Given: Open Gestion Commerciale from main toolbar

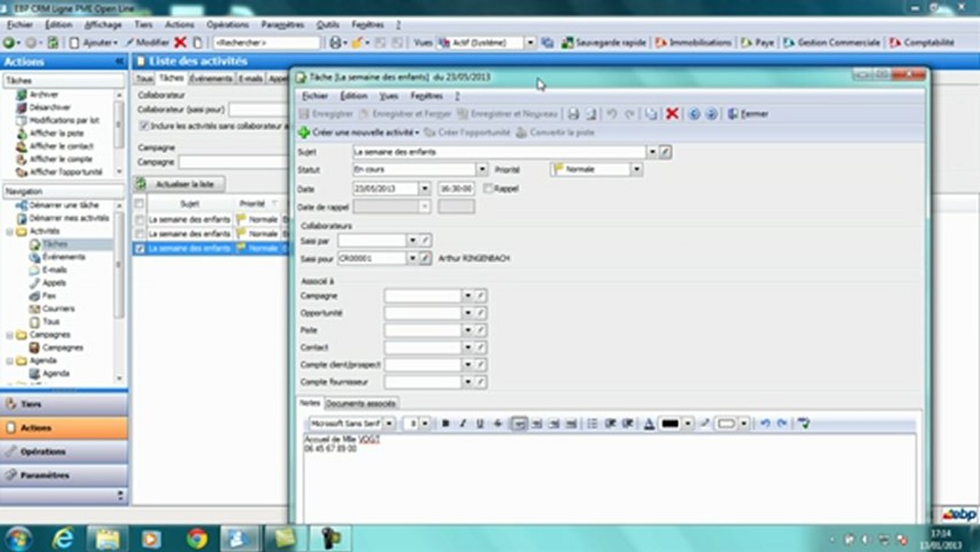Looking at the screenshot, I should [831, 43].
